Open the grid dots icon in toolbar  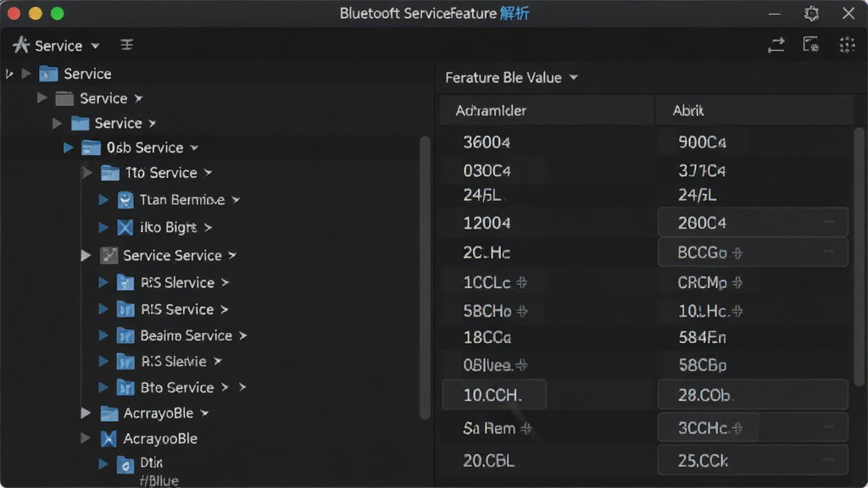[x=847, y=45]
